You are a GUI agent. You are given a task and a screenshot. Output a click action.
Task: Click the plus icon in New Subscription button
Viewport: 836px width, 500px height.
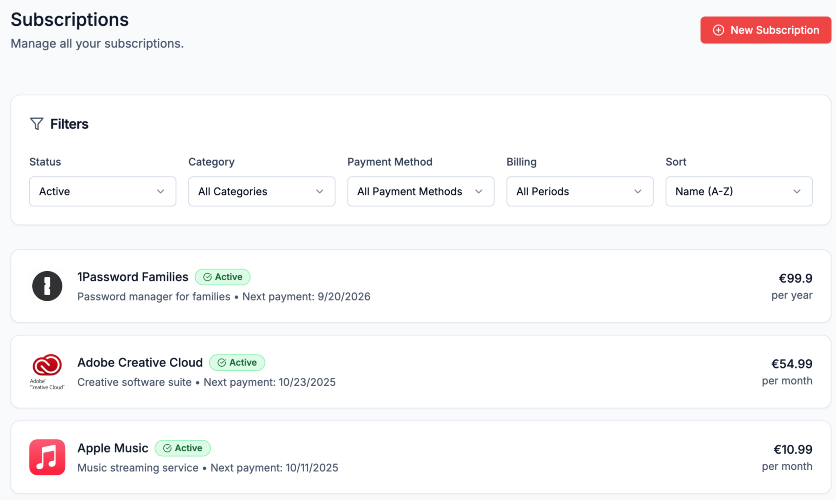coord(719,30)
